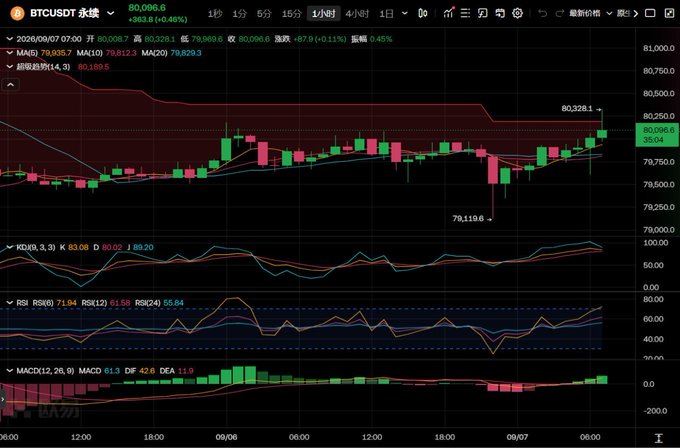Click the RSI(24) 55.84 value
This screenshot has width=680, height=448.
[173, 303]
